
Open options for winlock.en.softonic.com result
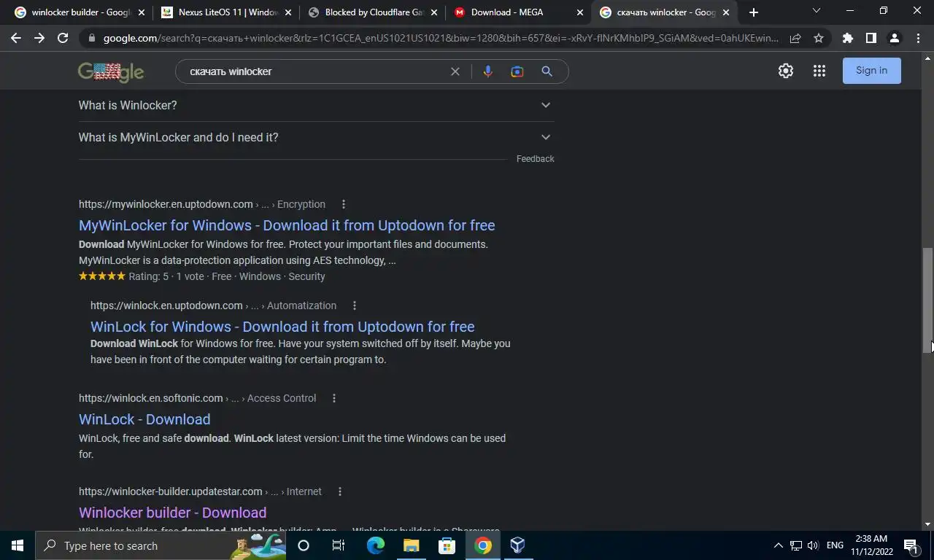click(x=333, y=398)
